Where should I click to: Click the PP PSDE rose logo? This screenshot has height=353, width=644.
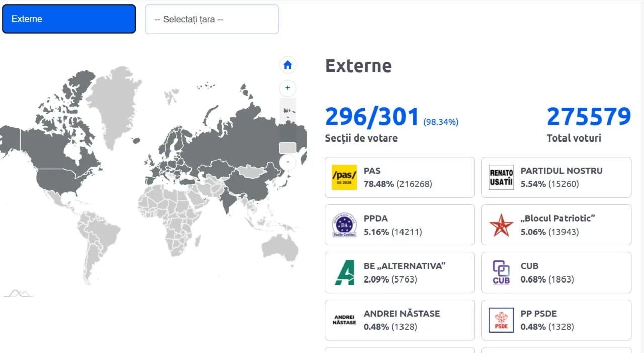501,320
